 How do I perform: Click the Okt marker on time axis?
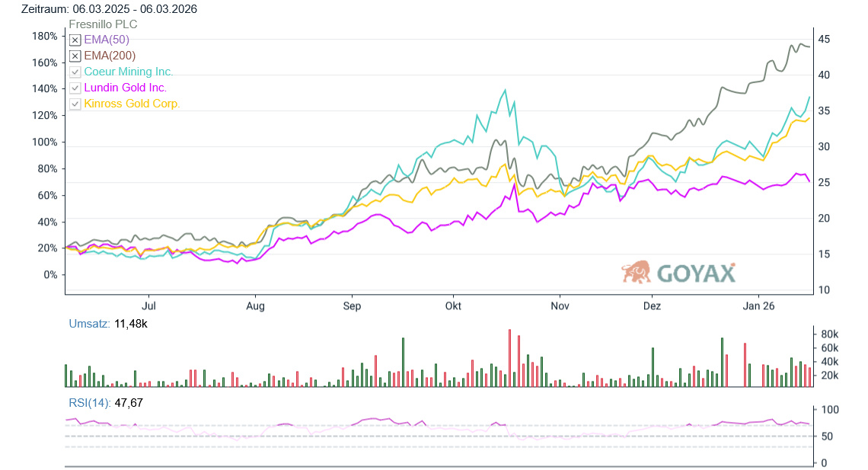tap(453, 306)
